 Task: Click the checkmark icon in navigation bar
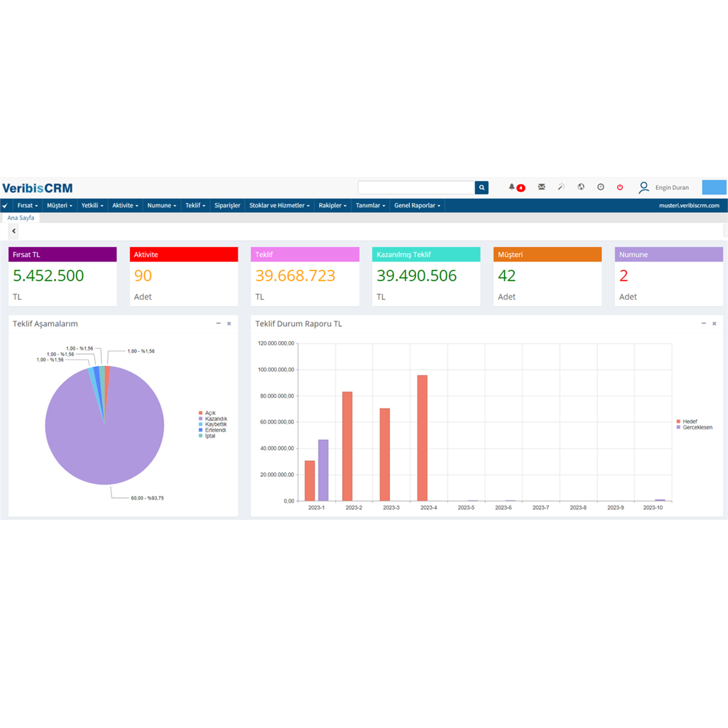(x=5, y=206)
